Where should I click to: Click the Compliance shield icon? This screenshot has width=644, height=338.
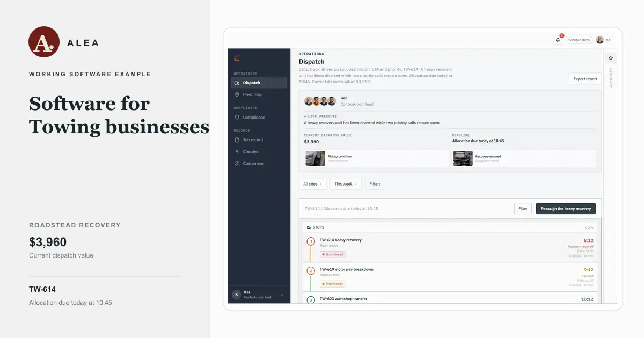tap(237, 117)
